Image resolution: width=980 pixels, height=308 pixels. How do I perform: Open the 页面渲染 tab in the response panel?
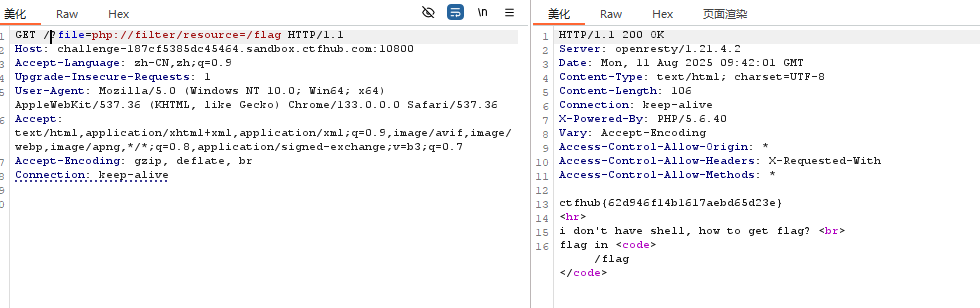725,14
